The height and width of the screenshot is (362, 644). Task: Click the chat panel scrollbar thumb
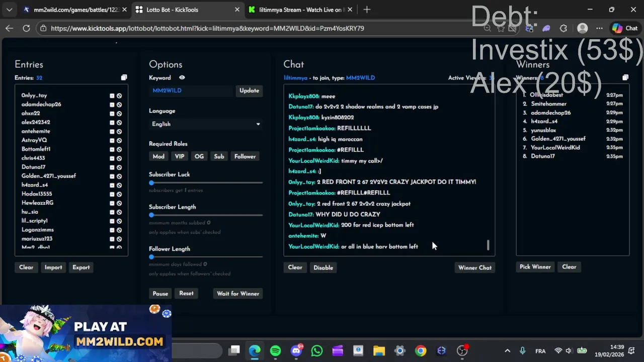pyautogui.click(x=488, y=245)
